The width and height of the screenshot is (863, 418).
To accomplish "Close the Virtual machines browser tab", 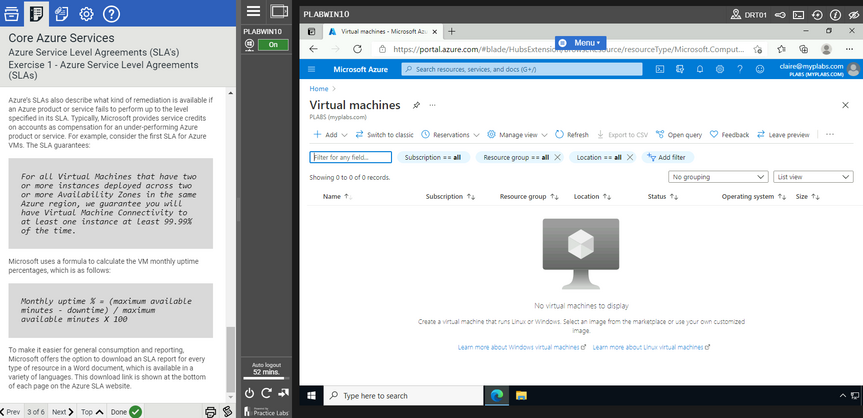I will click(434, 31).
